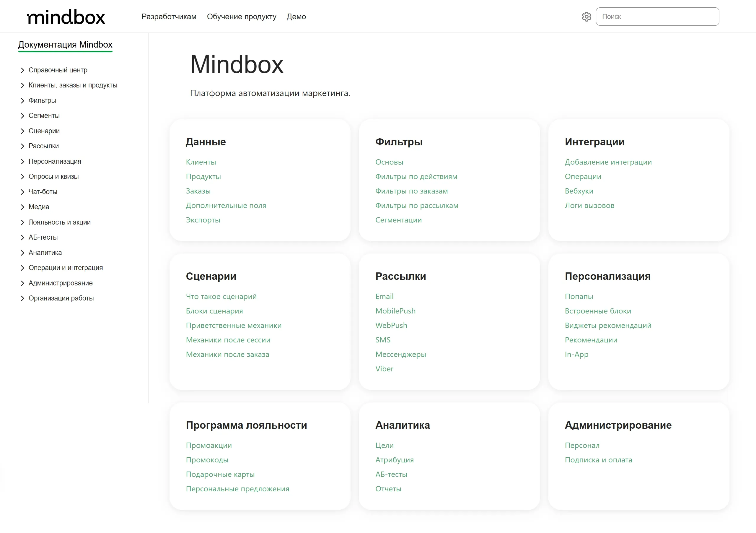The width and height of the screenshot is (756, 533).
Task: Open Обучение продукту in top navigation
Action: click(x=241, y=17)
